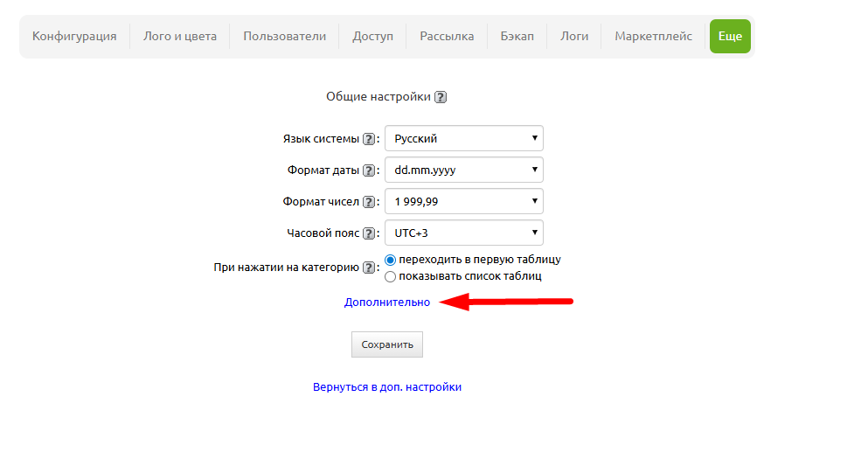
Task: Click help icon beside Формат чисел
Action: (x=370, y=202)
